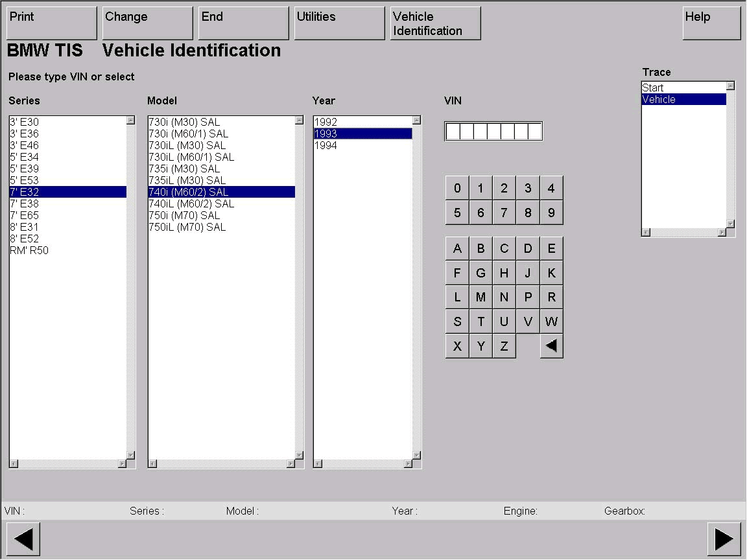Viewport: 747px width, 560px height.
Task: Tap keypad letter X
Action: coord(457,345)
